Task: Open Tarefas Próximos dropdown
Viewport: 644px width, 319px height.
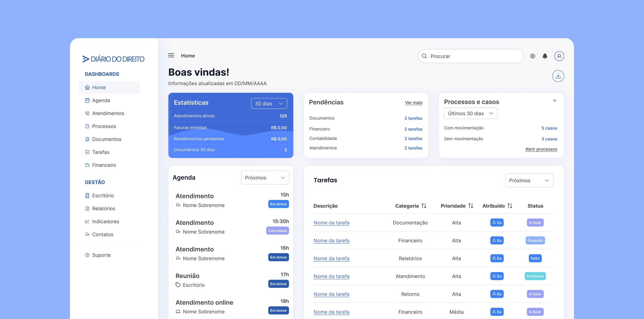Action: point(529,181)
